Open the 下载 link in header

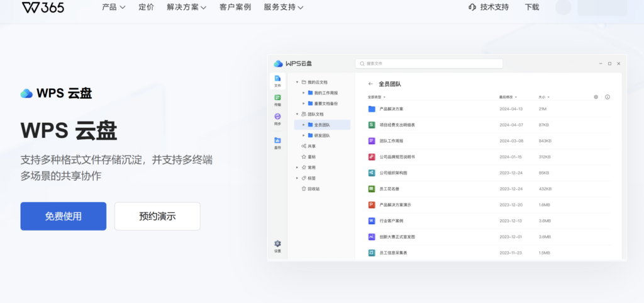click(532, 7)
